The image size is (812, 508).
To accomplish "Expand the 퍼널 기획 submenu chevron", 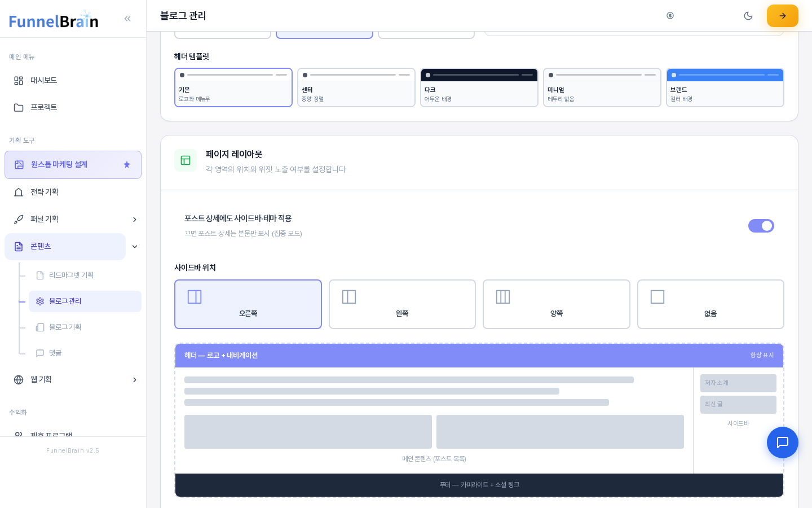I will (135, 220).
